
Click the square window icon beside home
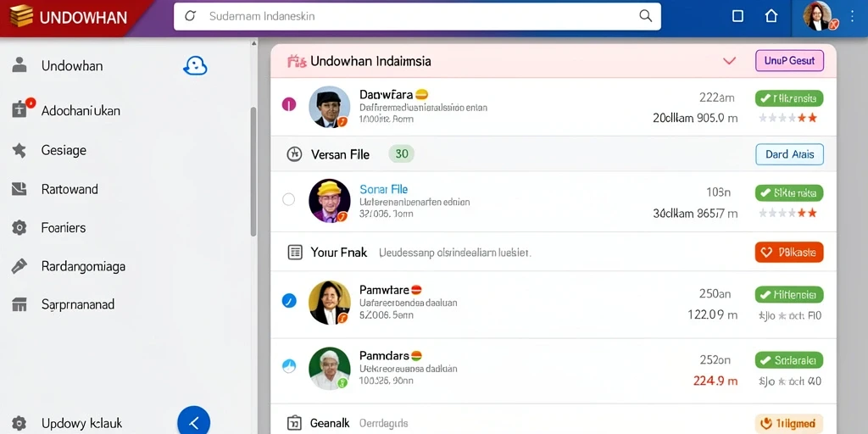coord(737,16)
